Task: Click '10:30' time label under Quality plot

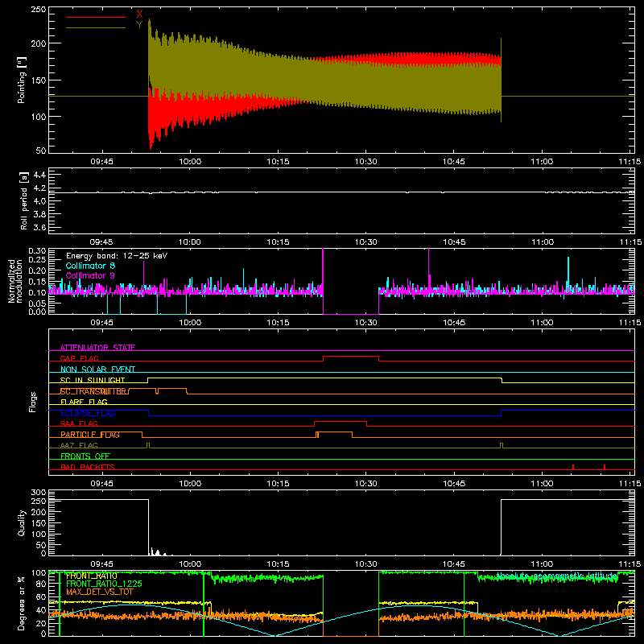Action: tap(365, 564)
